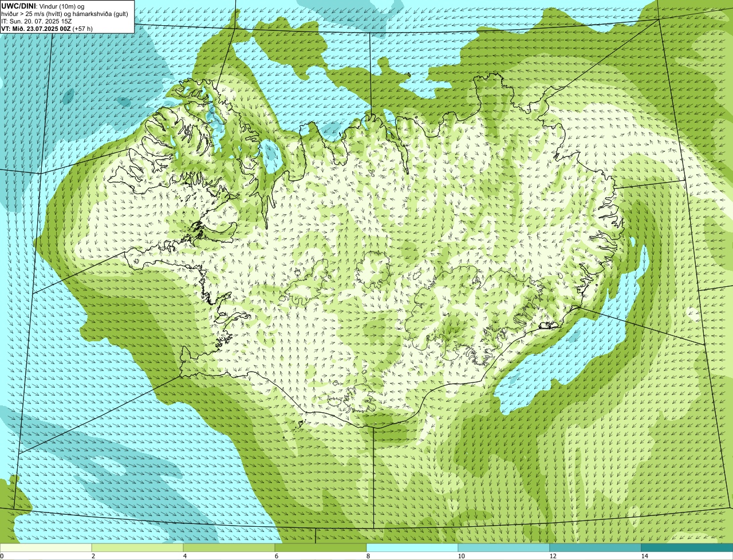Image resolution: width=733 pixels, height=560 pixels.
Task: Click the "14" label on the wind scale
Action: click(644, 556)
